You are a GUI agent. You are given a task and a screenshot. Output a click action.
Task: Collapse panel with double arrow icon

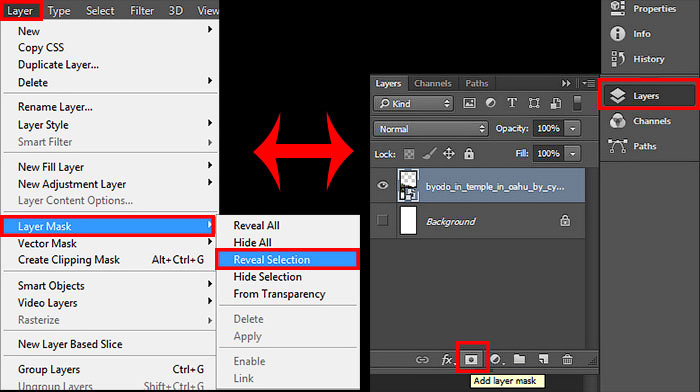[566, 83]
